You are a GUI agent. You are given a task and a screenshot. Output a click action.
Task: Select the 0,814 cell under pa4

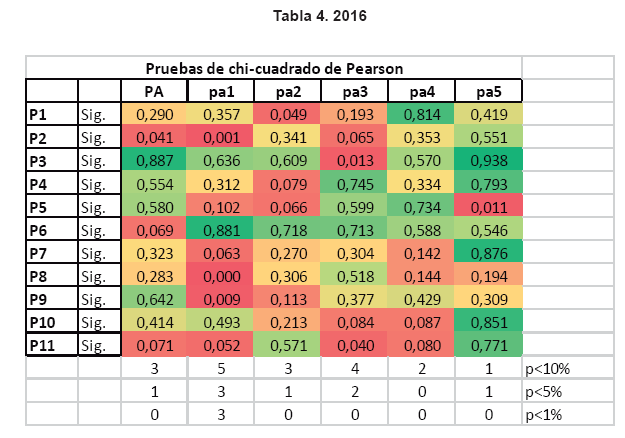pos(420,113)
